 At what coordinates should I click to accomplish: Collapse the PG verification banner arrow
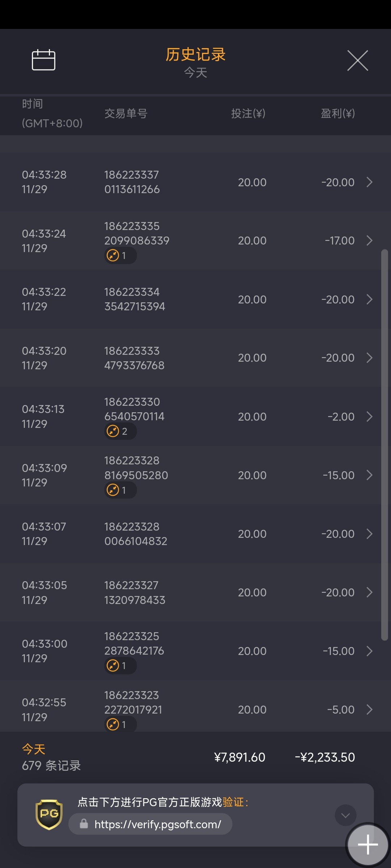[345, 815]
